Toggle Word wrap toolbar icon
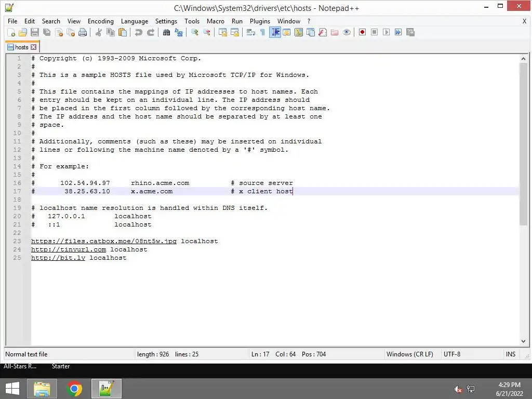Image resolution: width=532 pixels, height=399 pixels. (251, 32)
